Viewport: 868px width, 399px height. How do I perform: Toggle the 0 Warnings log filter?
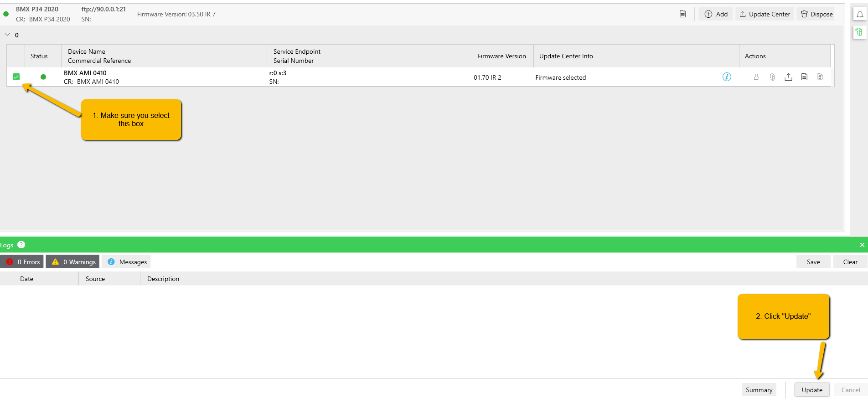73,261
